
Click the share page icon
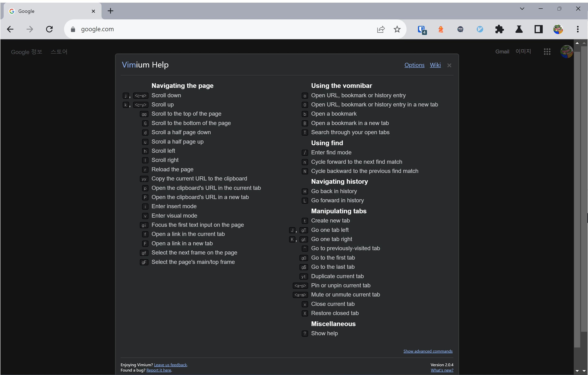381,29
